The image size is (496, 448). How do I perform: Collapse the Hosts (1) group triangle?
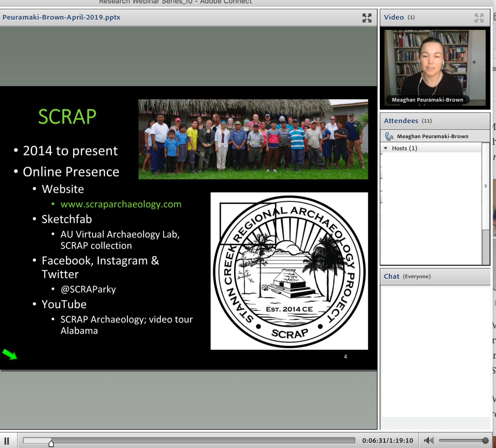386,148
